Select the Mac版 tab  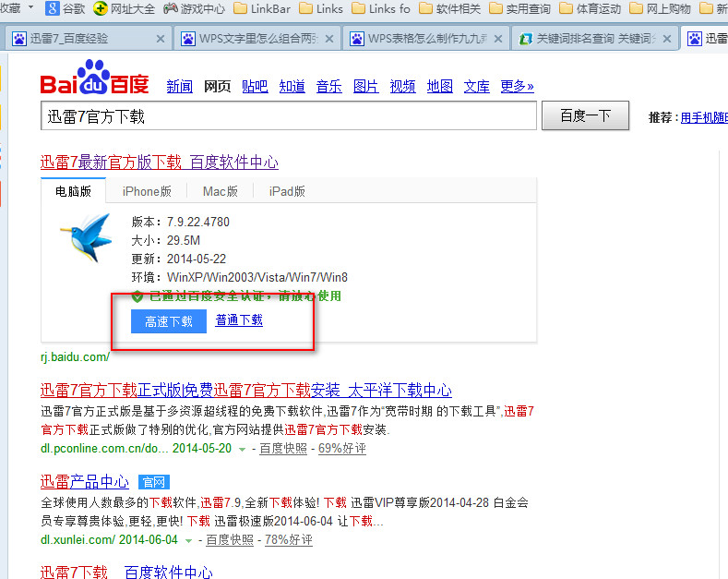[221, 191]
